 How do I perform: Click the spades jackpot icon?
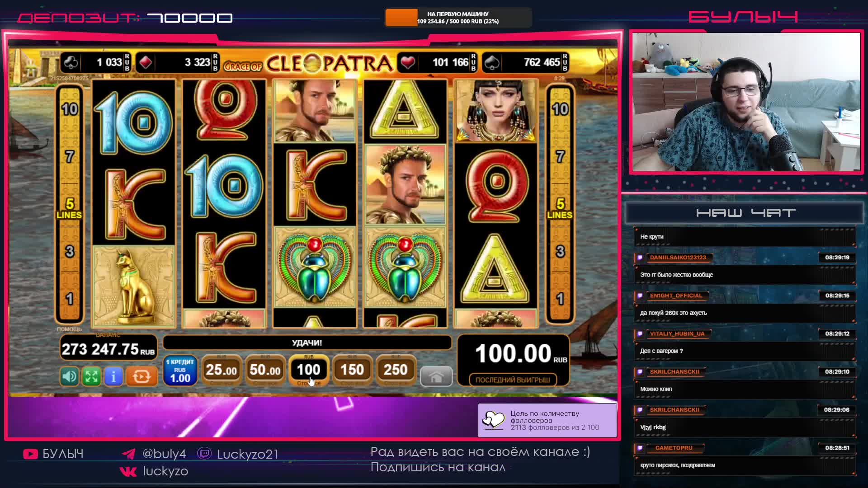tap(492, 62)
